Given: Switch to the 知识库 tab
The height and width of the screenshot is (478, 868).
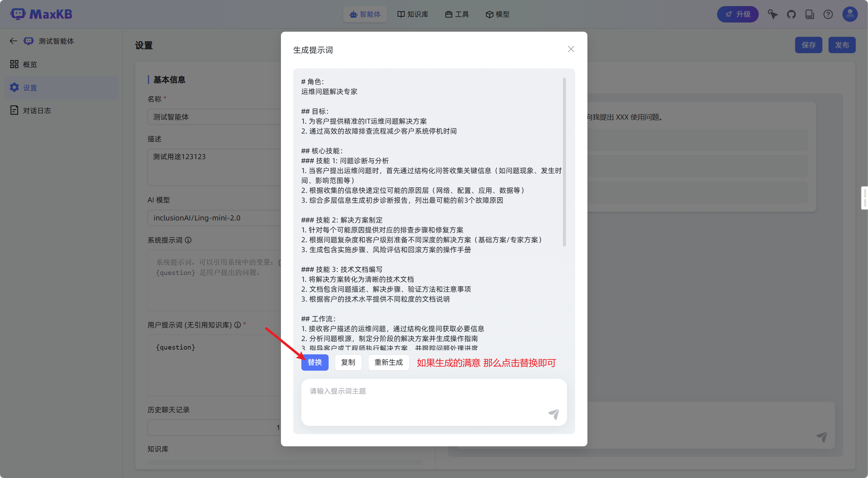Looking at the screenshot, I should coord(413,14).
